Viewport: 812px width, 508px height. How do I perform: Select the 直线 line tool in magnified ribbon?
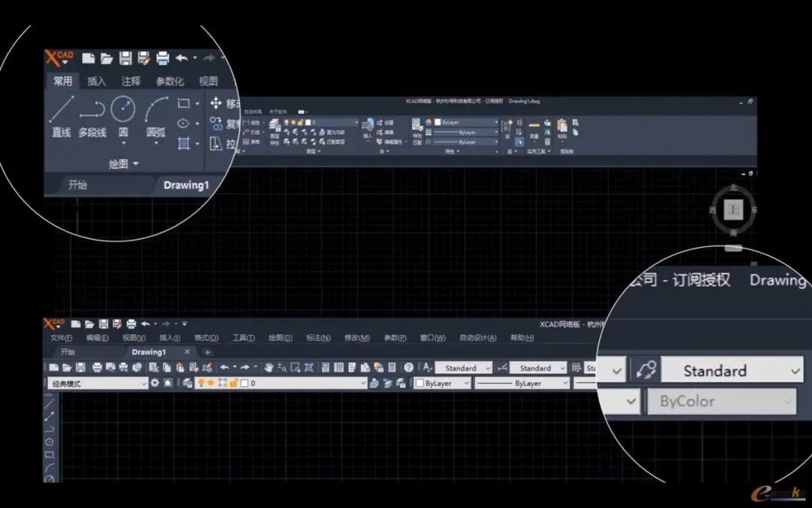point(61,117)
